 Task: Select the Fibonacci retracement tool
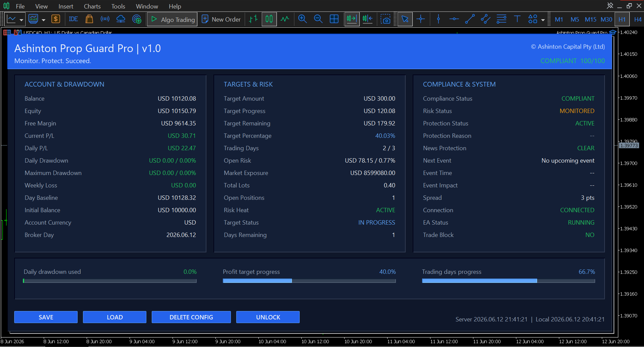tap(501, 19)
